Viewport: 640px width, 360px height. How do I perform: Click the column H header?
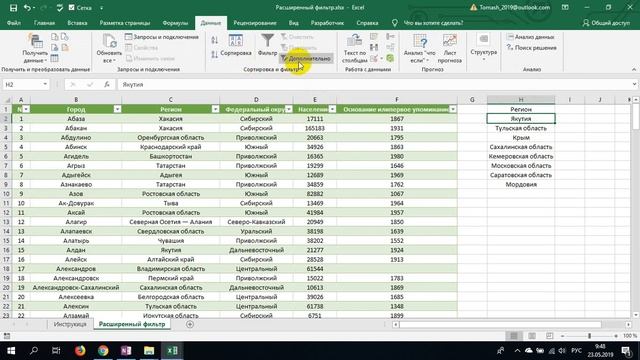tap(521, 100)
